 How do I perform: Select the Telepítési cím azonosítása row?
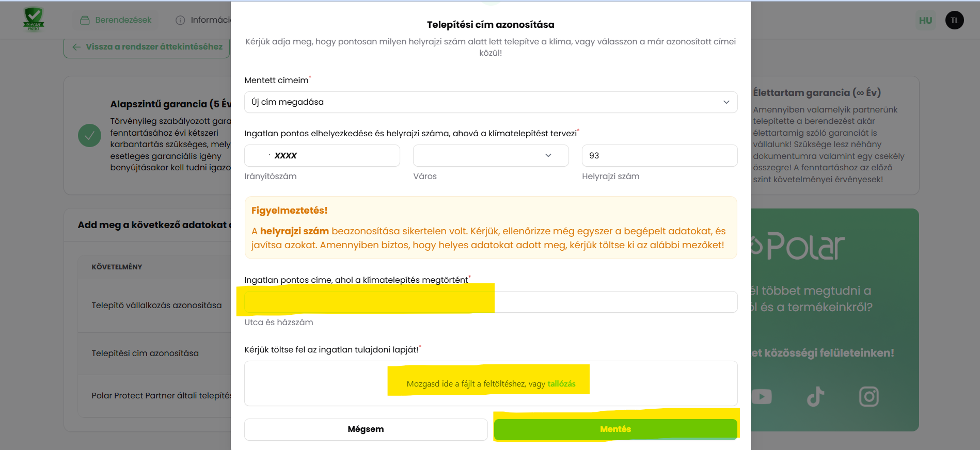(x=145, y=353)
